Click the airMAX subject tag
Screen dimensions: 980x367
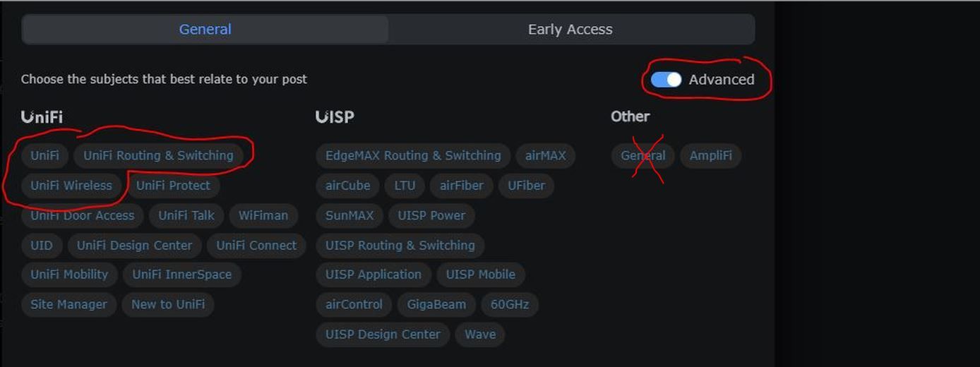click(545, 155)
